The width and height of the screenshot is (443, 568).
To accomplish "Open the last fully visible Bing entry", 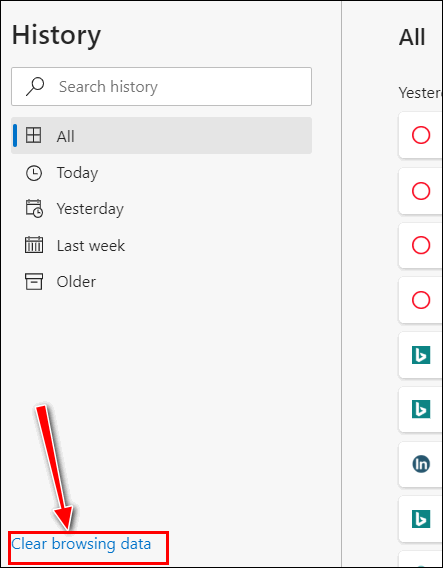I will pyautogui.click(x=420, y=519).
